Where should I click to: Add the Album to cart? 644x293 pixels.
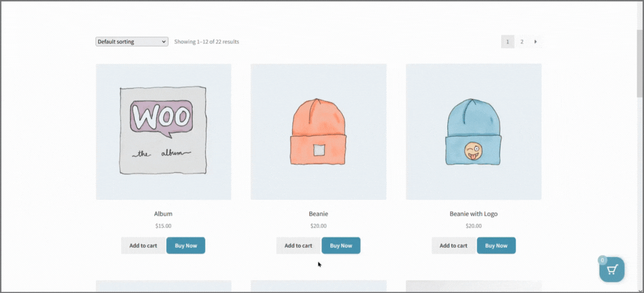(x=143, y=246)
